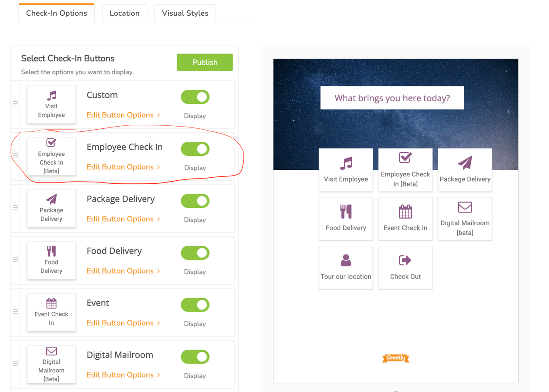Image resolution: width=549 pixels, height=392 pixels.
Task: Open Edit Button Options for Food Delivery
Action: click(x=120, y=271)
